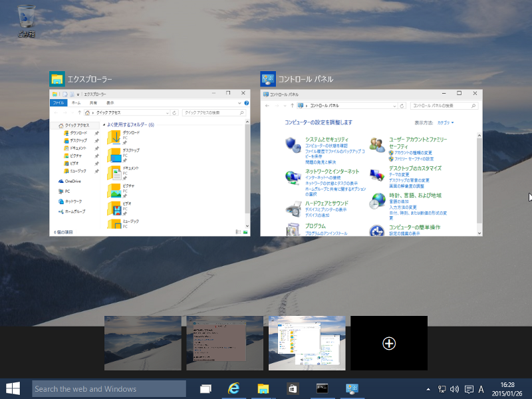
Task: Select ネットワーク in the Explorer sidebar
Action: [x=70, y=201]
